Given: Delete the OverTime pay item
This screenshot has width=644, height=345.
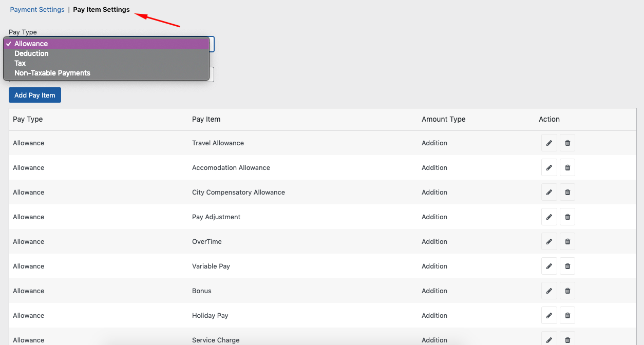Looking at the screenshot, I should (567, 241).
